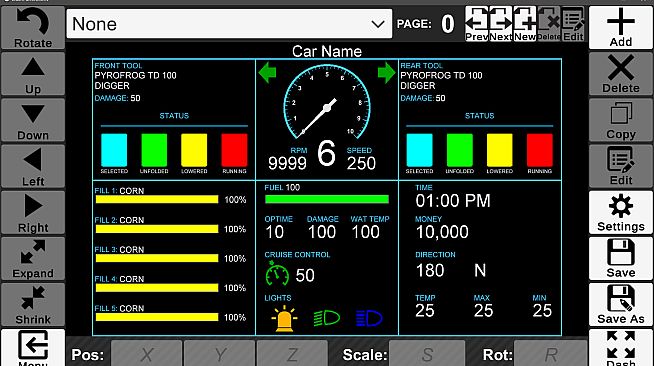The image size is (654, 366).
Task: Select rear tool yellow LOWERED swatch
Action: [x=499, y=150]
